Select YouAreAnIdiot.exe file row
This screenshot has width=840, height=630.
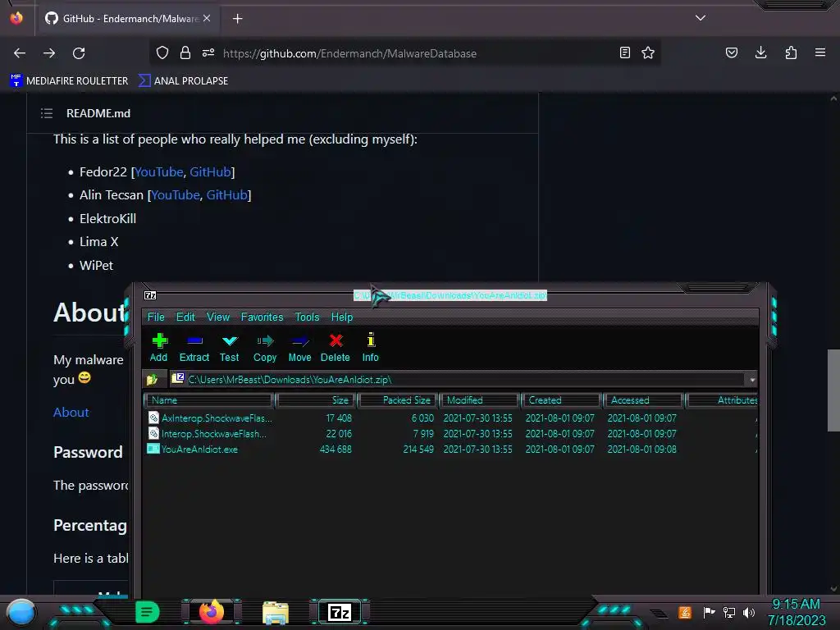coord(451,450)
